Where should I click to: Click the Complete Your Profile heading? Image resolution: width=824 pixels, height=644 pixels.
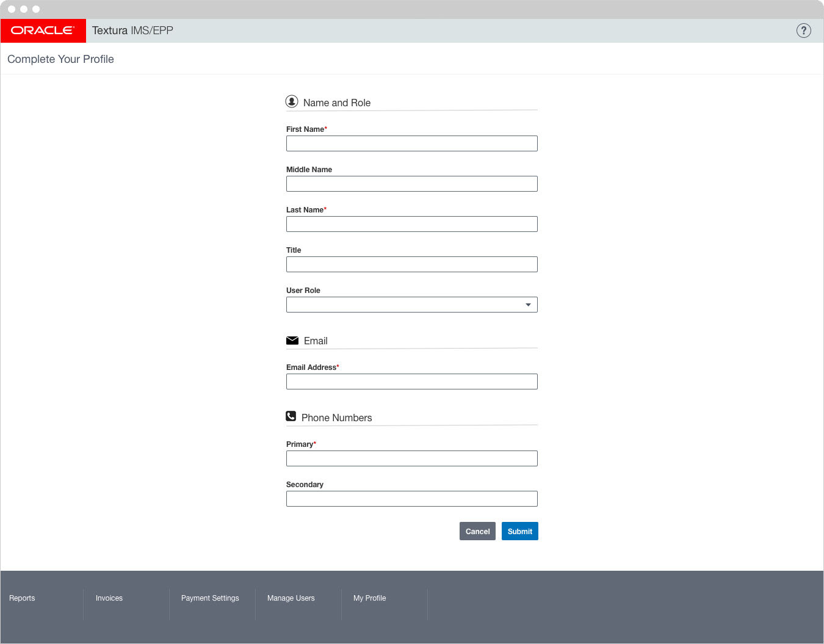pyautogui.click(x=60, y=59)
